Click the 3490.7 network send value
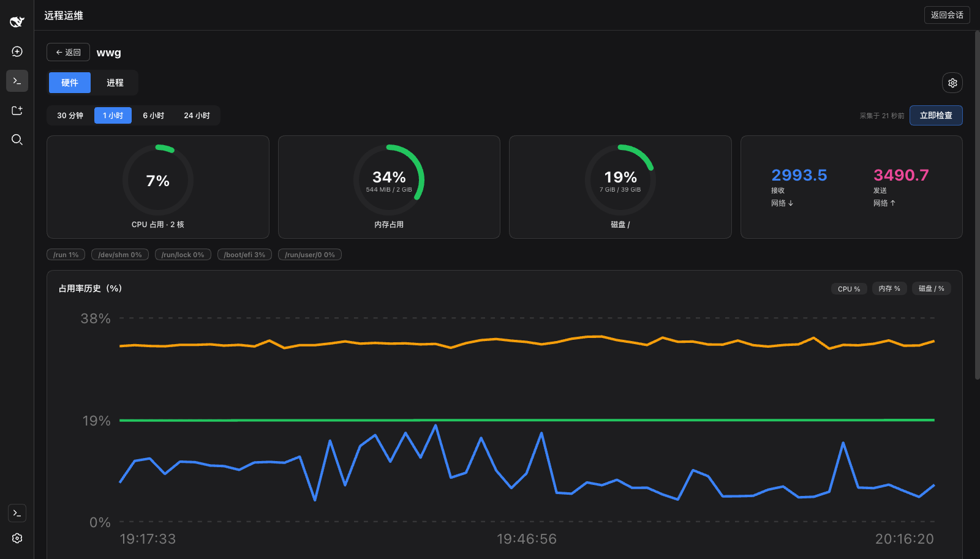The width and height of the screenshot is (980, 559). pos(901,175)
